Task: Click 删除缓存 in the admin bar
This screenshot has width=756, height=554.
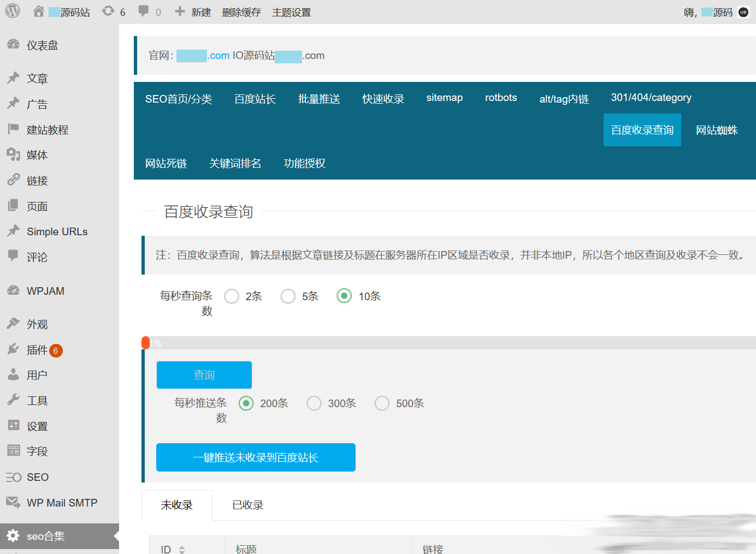Action: coord(241,11)
